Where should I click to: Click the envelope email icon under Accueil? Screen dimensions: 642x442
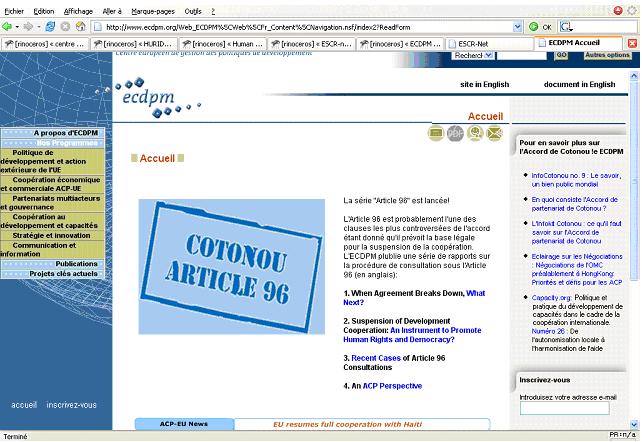coord(493,133)
